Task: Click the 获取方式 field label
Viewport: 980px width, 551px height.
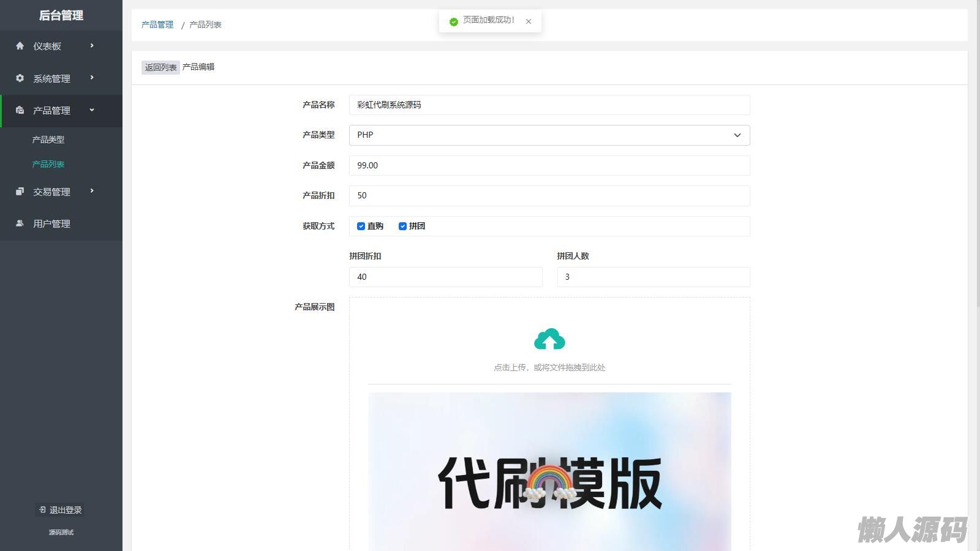Action: tap(318, 226)
